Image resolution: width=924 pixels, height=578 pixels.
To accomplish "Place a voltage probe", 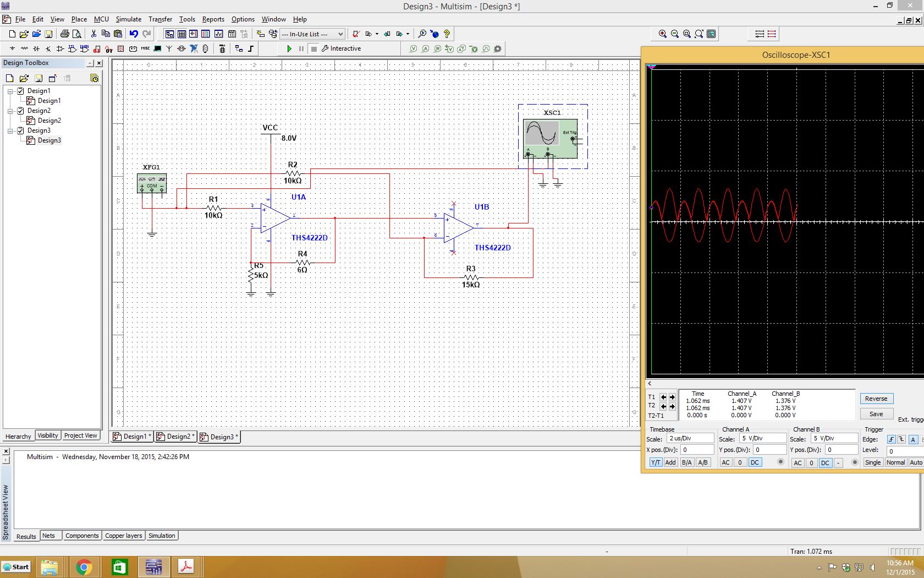I will [x=414, y=49].
